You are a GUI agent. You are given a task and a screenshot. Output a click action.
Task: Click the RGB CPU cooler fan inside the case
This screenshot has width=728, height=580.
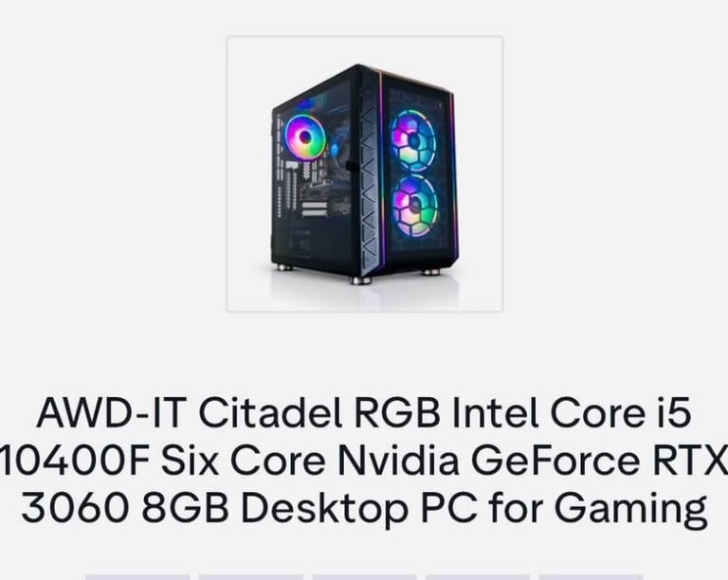pos(305,137)
